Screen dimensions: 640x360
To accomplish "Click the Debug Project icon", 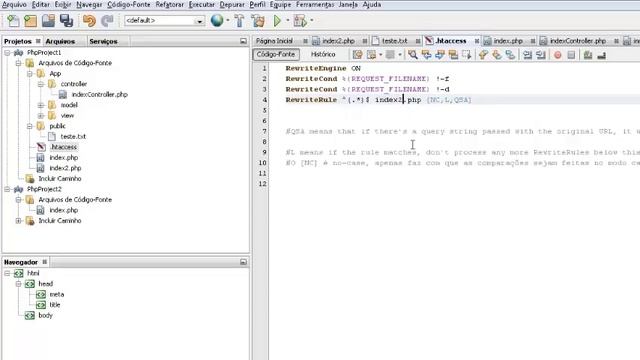I will click(300, 20).
